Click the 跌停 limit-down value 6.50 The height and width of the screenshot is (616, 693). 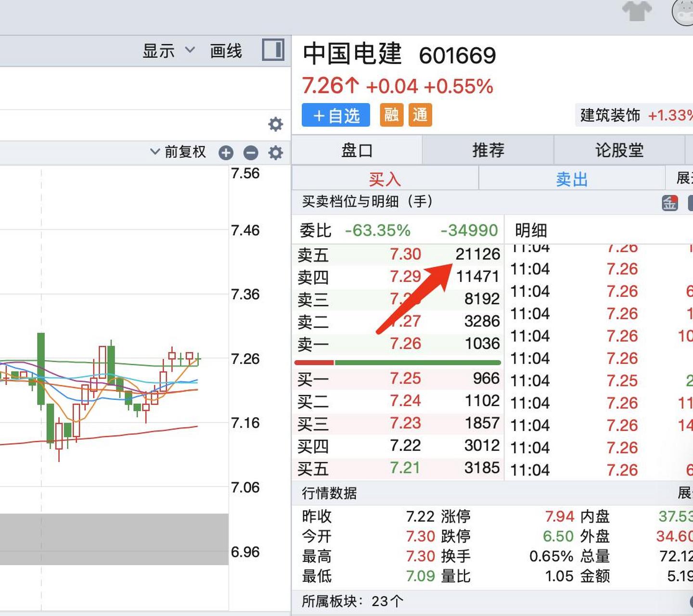(558, 536)
